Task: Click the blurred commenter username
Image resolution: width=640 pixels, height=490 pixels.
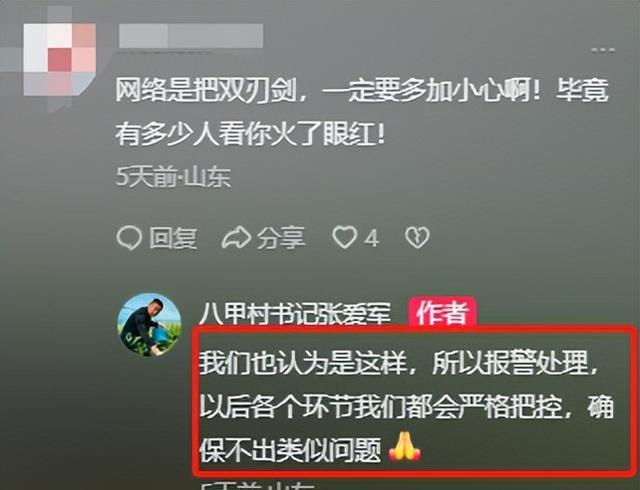Action: [191, 36]
